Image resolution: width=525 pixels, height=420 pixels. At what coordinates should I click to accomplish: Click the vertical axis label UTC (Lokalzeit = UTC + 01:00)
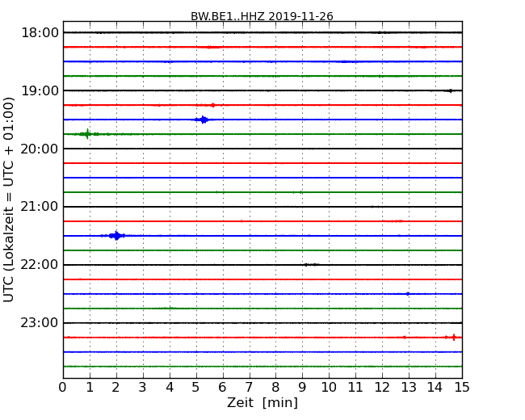click(x=9, y=199)
